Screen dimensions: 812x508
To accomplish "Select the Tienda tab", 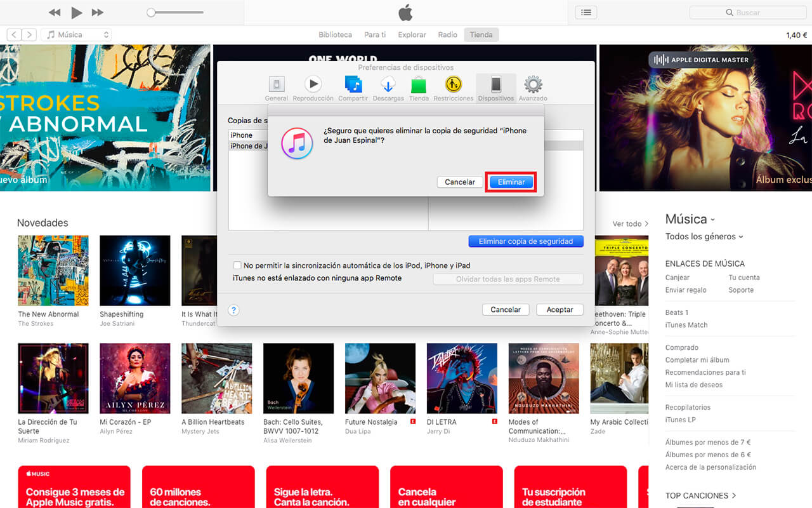I will (x=481, y=35).
